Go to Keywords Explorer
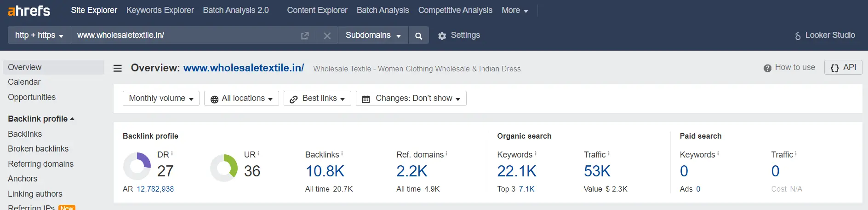Viewport: 868px width, 210px height. tap(160, 10)
